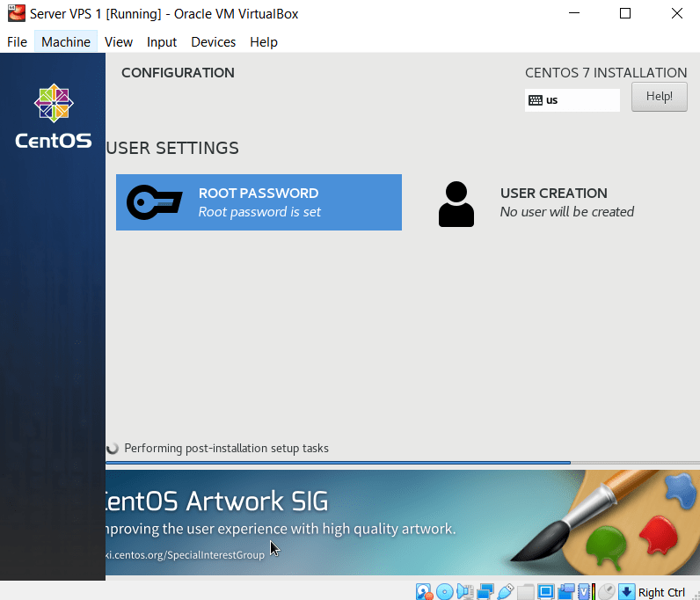Open the File menu

point(17,42)
